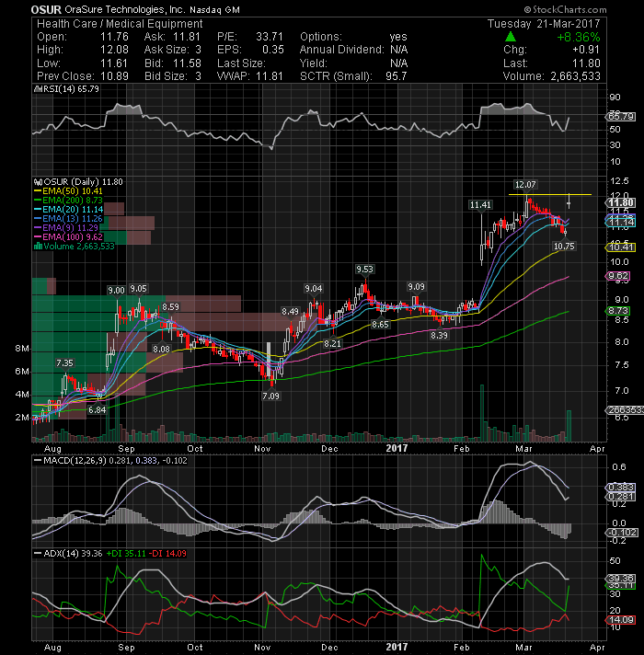Image resolution: width=644 pixels, height=655 pixels.
Task: Click the 7.35 August high annotation
Action: pyautogui.click(x=64, y=363)
